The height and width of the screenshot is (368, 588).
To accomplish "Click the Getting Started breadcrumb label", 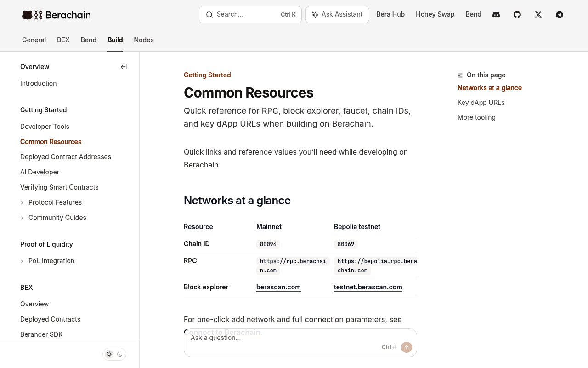I will [207, 75].
